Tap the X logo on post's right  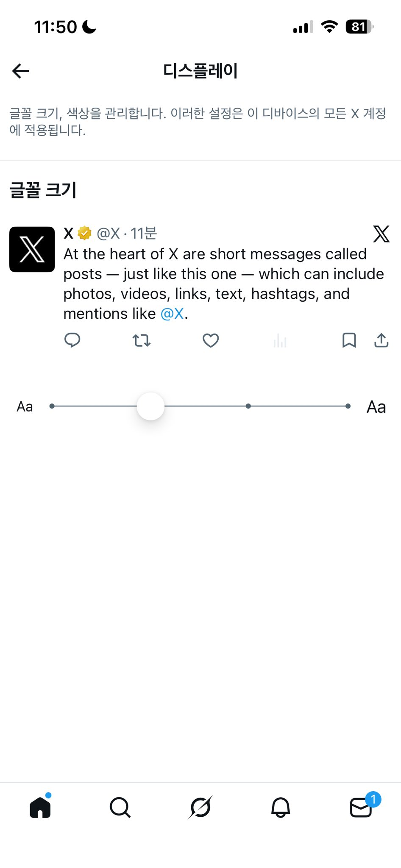381,234
